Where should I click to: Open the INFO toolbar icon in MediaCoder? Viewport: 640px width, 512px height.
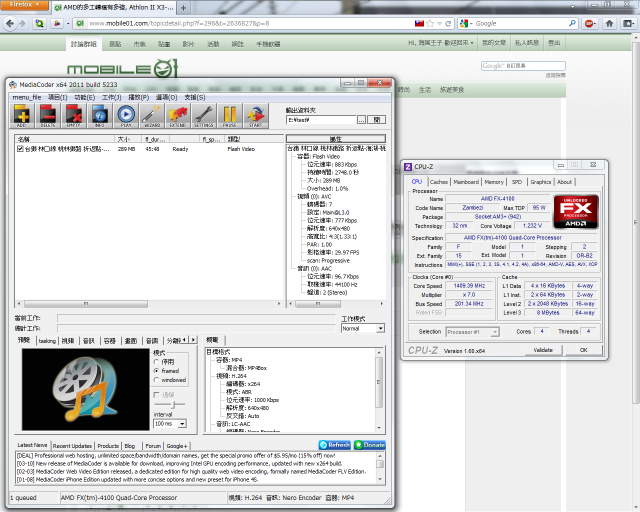[x=100, y=116]
